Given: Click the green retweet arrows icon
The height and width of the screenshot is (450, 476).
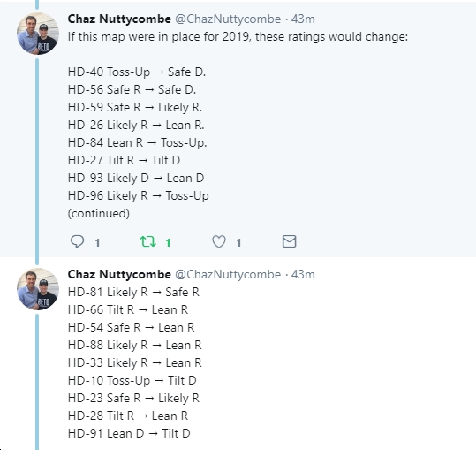Looking at the screenshot, I should 147,242.
